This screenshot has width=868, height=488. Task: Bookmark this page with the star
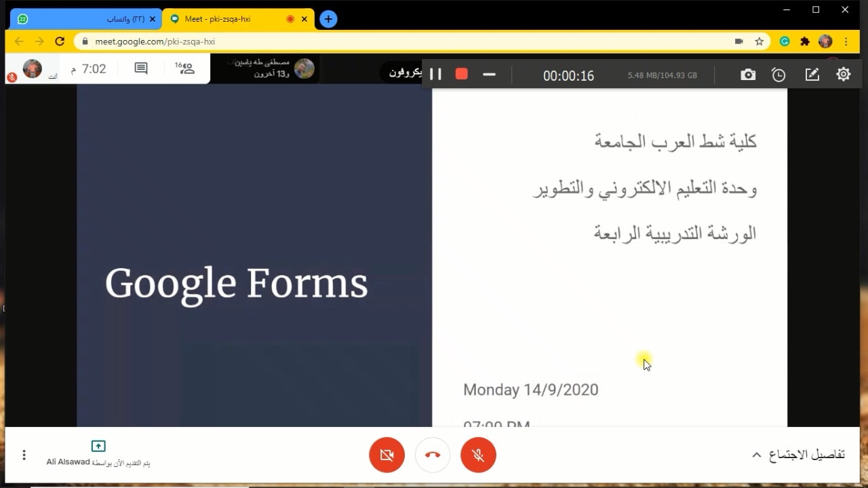pos(759,41)
